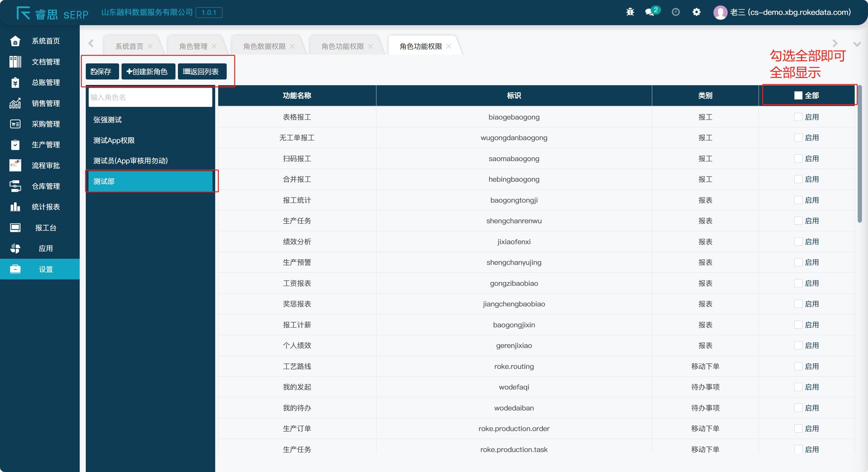
Task: Open settings gear icon in header
Action: click(x=696, y=12)
